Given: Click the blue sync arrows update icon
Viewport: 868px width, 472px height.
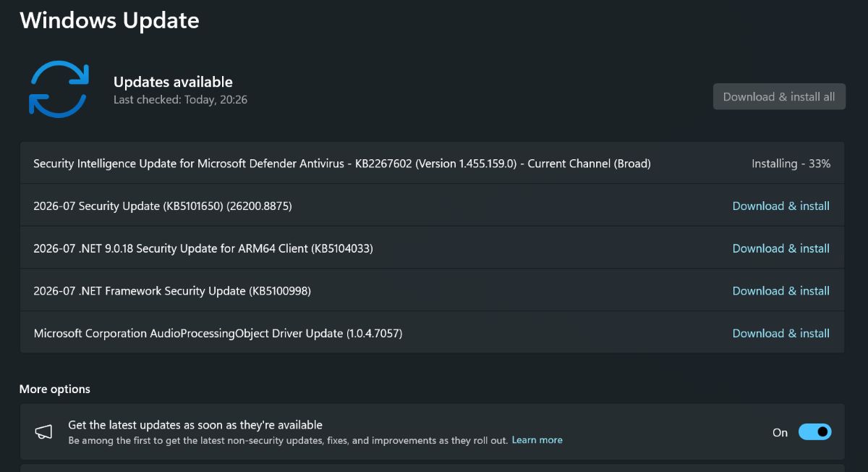Looking at the screenshot, I should (x=58, y=90).
